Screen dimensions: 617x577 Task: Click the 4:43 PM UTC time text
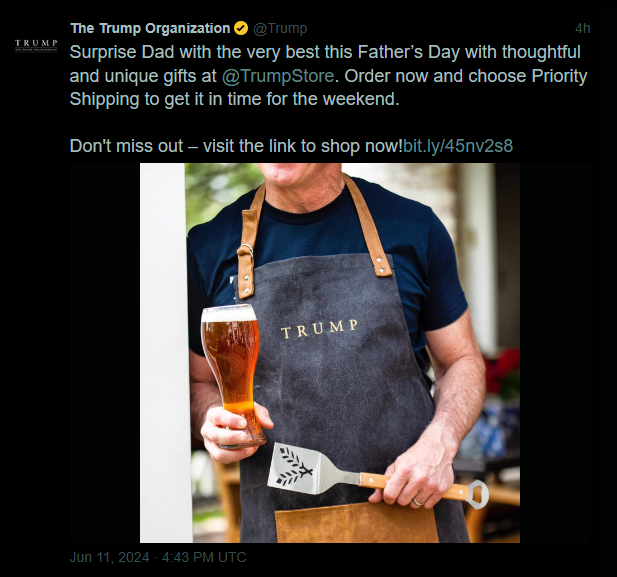[204, 557]
